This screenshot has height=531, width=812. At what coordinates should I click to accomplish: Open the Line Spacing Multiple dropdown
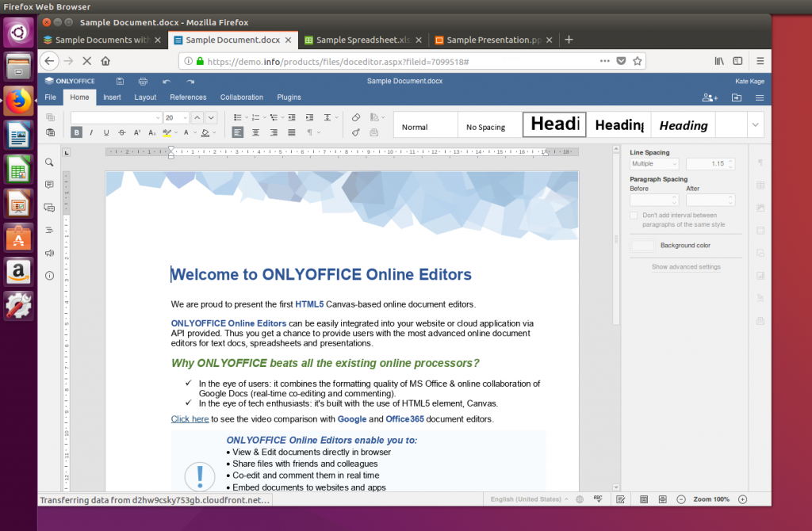(x=654, y=163)
